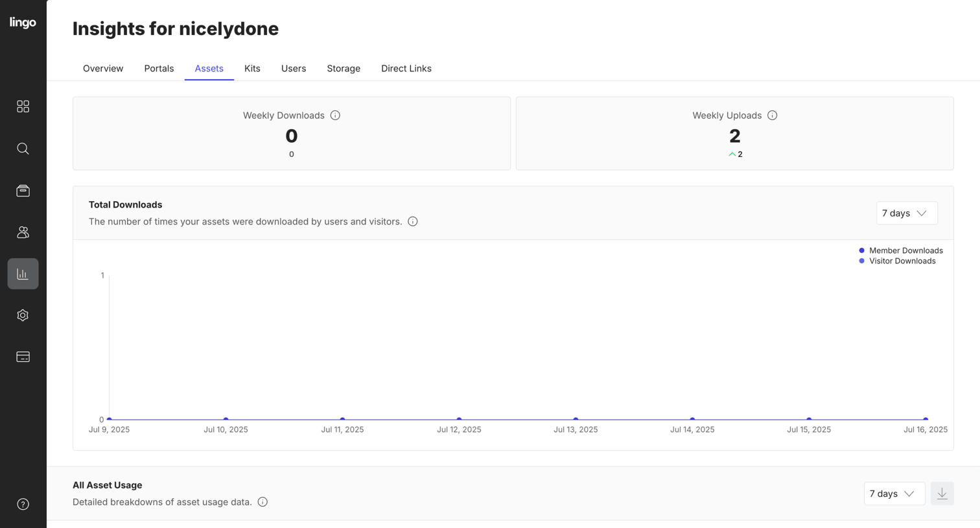Click the 'Jul 13, 2025' axis label

(576, 429)
